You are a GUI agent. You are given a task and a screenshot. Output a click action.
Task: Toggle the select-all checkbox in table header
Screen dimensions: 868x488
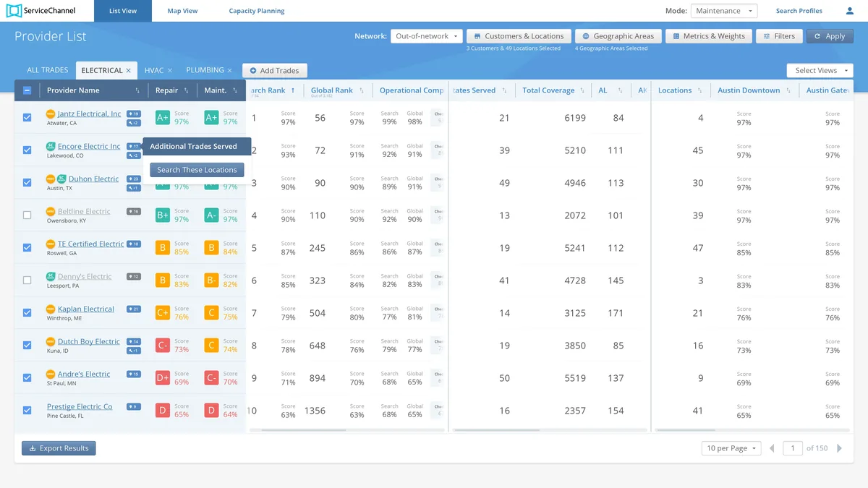(x=27, y=90)
